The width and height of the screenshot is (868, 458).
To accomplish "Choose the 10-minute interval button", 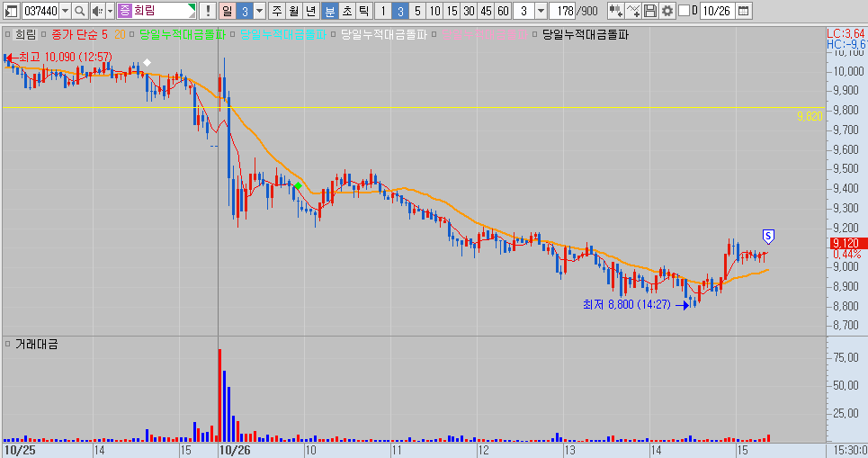I will pos(435,11).
